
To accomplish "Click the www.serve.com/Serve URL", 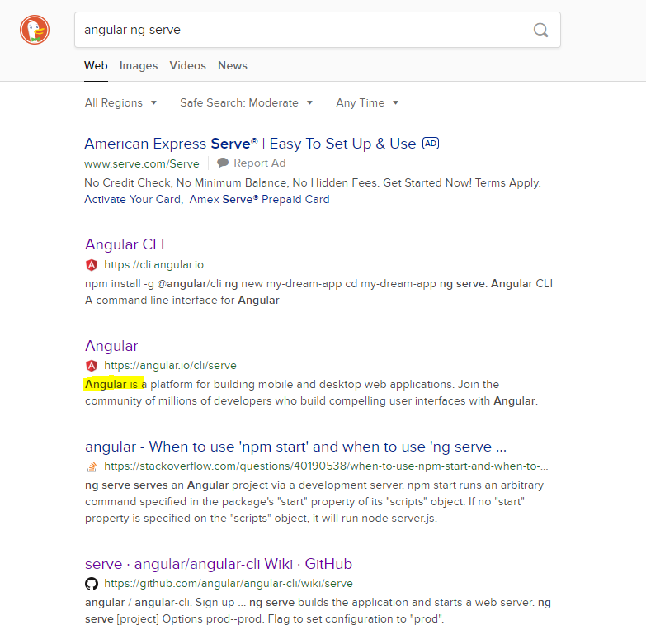I will point(142,163).
